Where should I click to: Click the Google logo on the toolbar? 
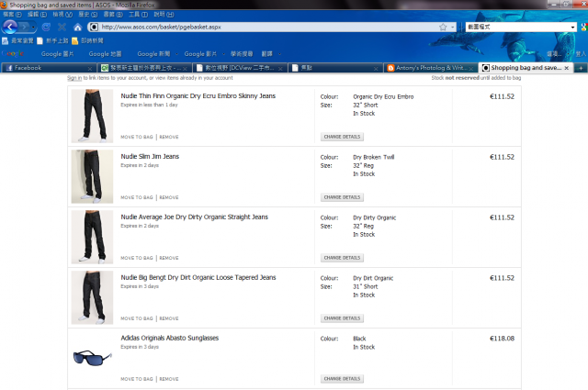coord(13,53)
